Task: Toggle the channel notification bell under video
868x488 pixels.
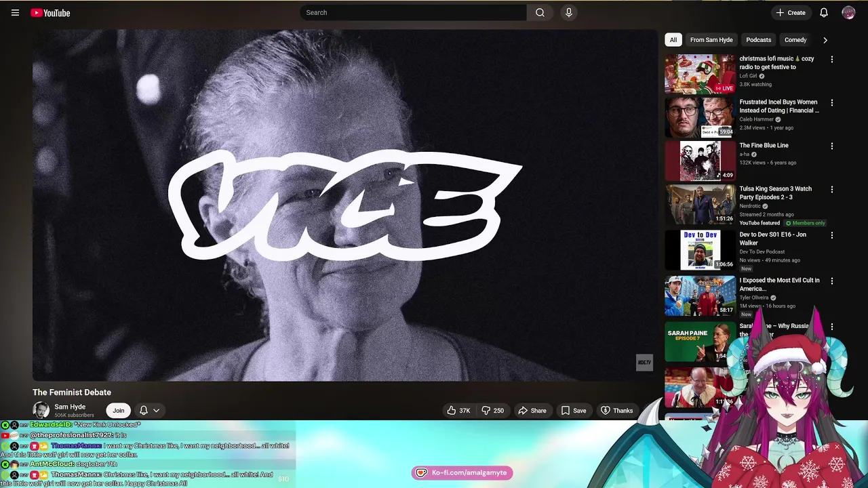Action: pos(143,410)
